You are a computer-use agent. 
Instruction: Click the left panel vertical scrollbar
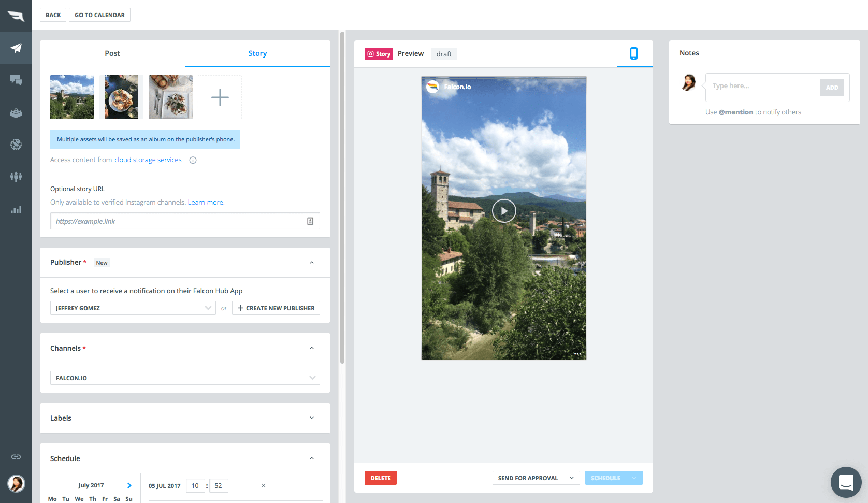point(342,197)
